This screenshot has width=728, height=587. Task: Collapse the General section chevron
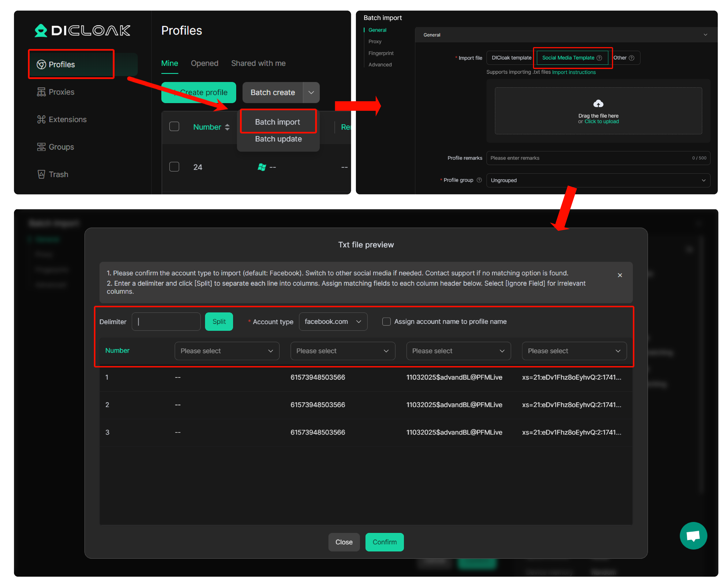click(x=705, y=35)
